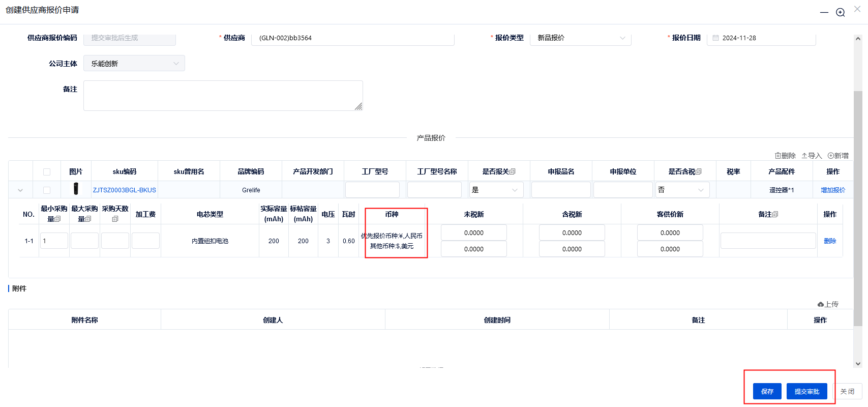Click the 报价日期 date field
This screenshot has width=868, height=407.
click(761, 38)
